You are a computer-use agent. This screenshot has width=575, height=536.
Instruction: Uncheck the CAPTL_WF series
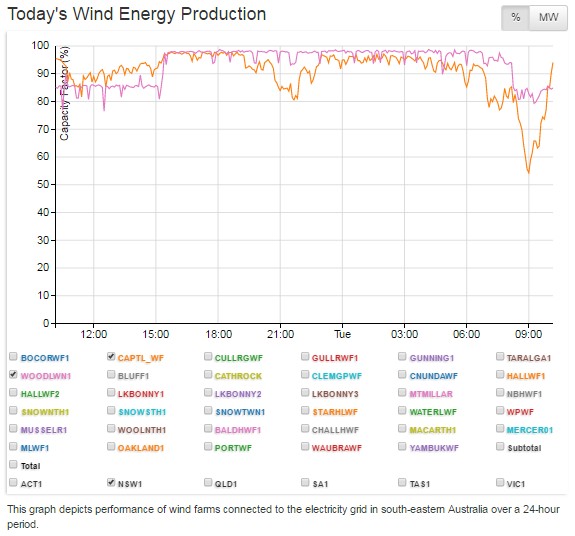[x=111, y=356]
